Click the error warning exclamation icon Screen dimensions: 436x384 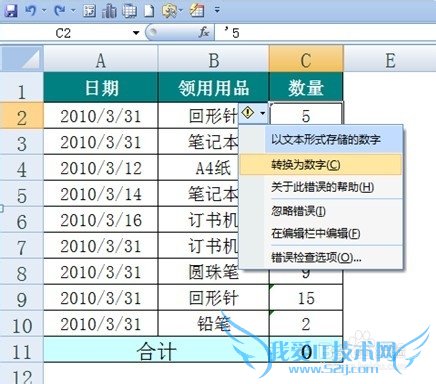(248, 113)
